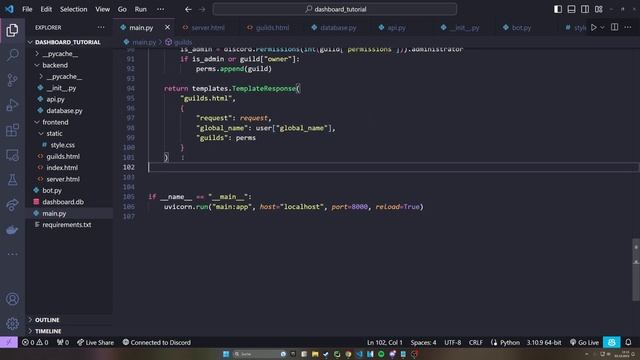The width and height of the screenshot is (640, 360).
Task: Go back in navigation history
Action: click(x=188, y=9)
